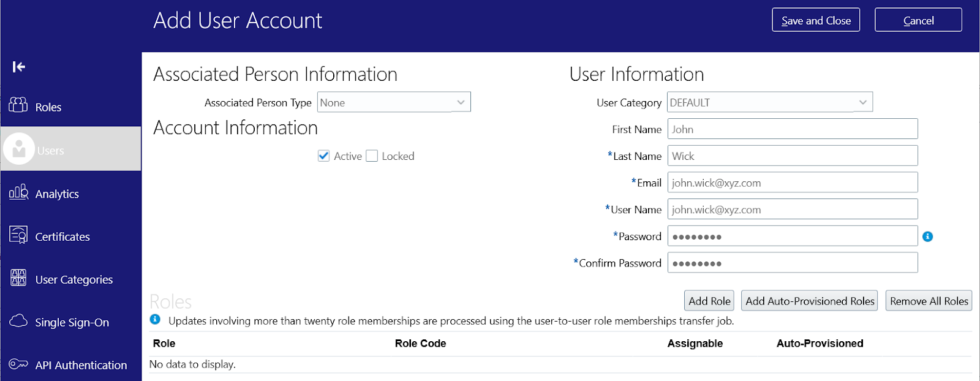Screen dimensions: 980x381
Task: Focus the Email input field
Action: click(x=793, y=183)
